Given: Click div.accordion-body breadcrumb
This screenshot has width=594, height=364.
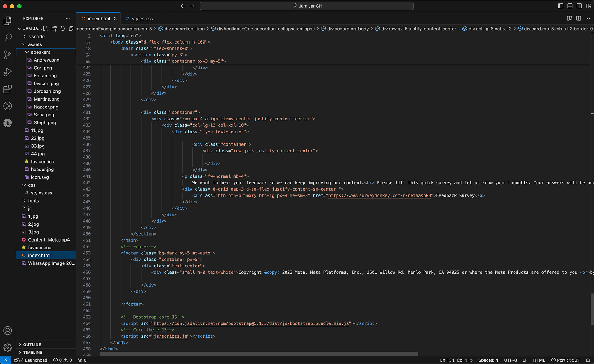Looking at the screenshot, I should tap(345, 29).
